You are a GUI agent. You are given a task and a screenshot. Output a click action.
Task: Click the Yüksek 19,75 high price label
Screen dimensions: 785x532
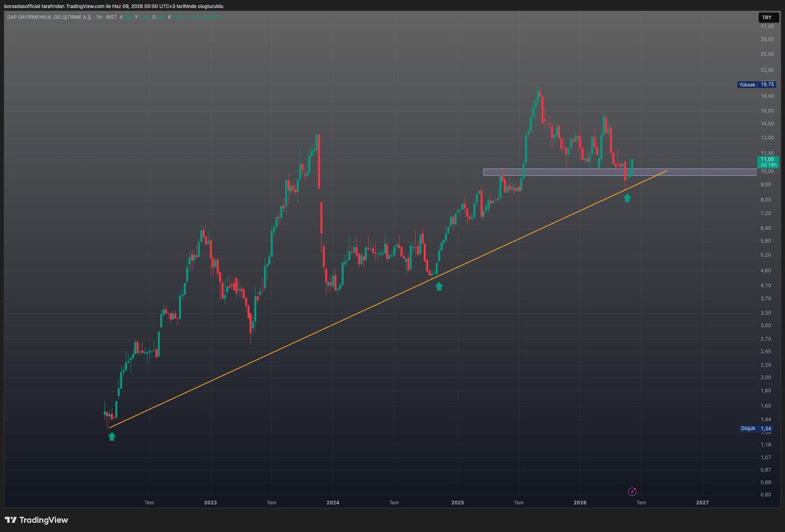click(x=756, y=84)
